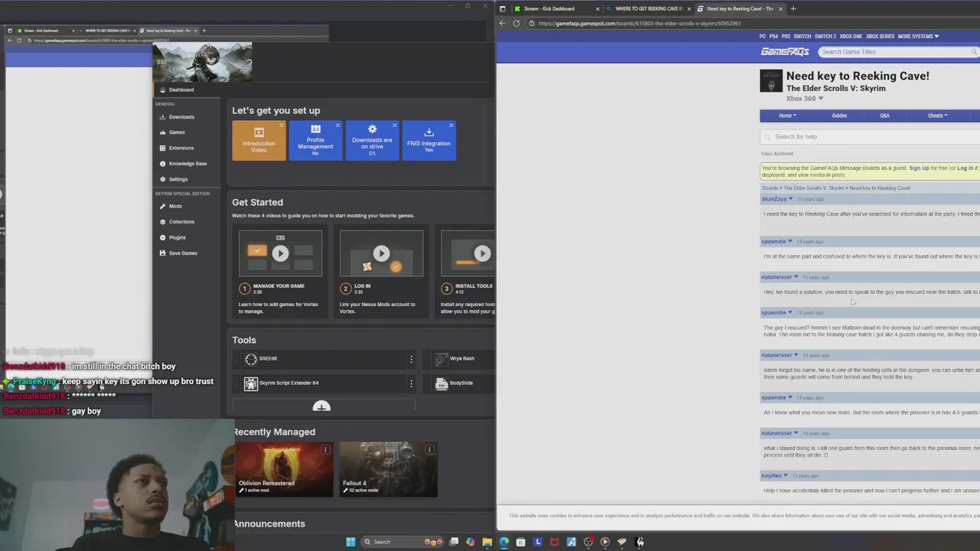The width and height of the screenshot is (980, 551).
Task: Open the Oblivion Remastered game thumbnail
Action: point(284,469)
